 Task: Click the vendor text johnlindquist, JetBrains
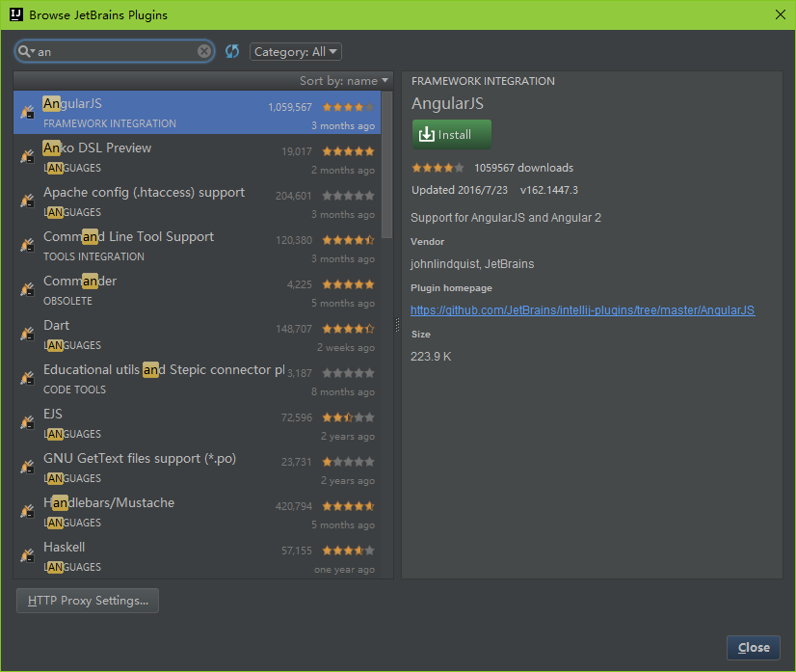(472, 264)
